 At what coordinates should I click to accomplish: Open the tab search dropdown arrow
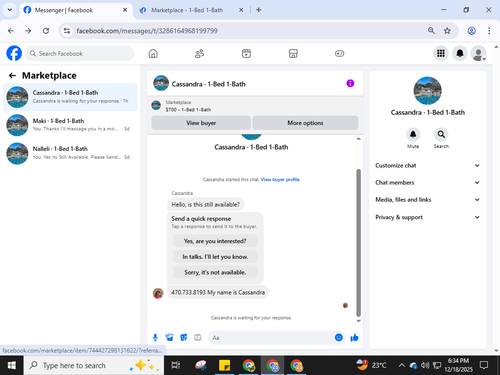tap(10, 10)
